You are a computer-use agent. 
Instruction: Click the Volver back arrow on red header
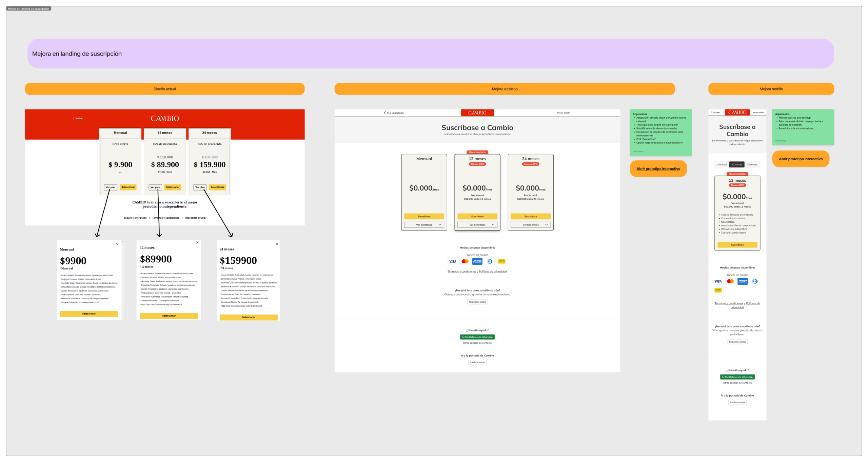73,118
